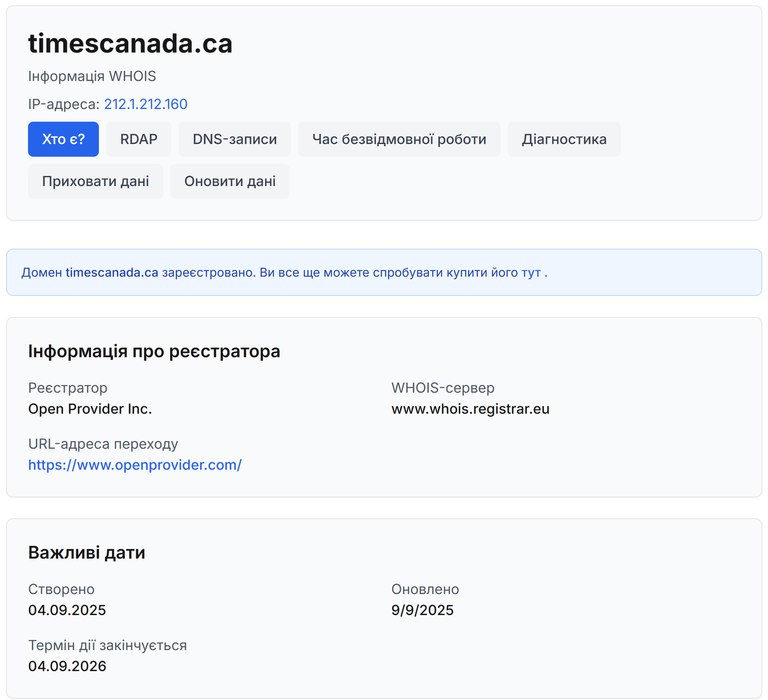
Task: Click the WHOIS server value www.whois.registrar.eu
Action: [470, 409]
